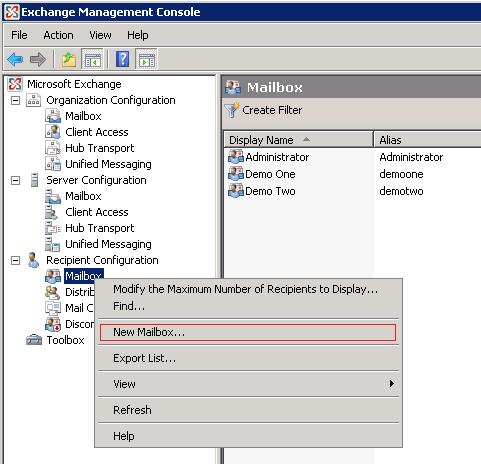Open the Action menu
Screen dimensions: 481x464
click(x=58, y=35)
